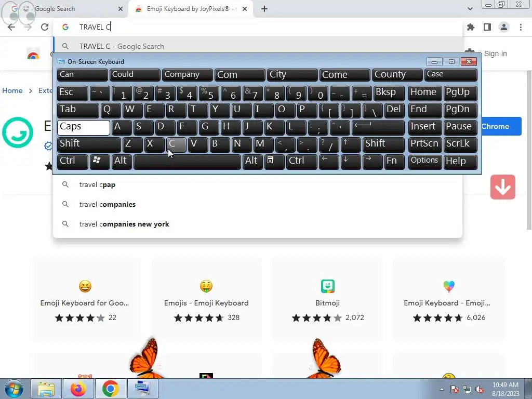The height and width of the screenshot is (399, 532).
Task: Open Chrome's three-dot menu
Action: (521, 27)
